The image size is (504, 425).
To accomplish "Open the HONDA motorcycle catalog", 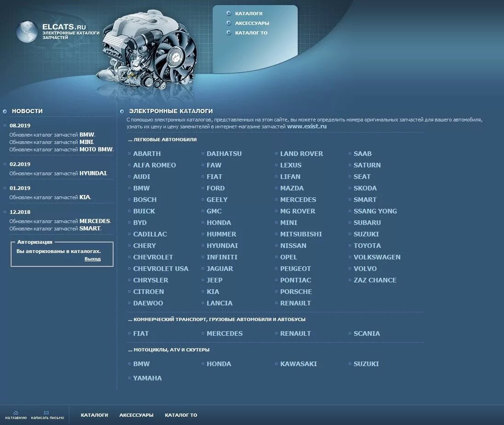I will (x=219, y=364).
